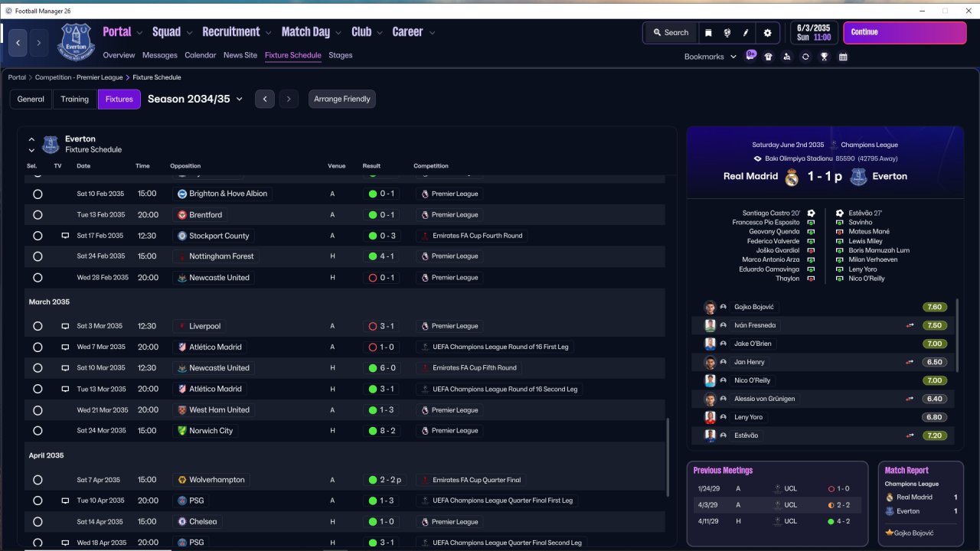Click the pencil edit icon in toolbar
This screenshot has height=551, width=980.
tap(746, 33)
